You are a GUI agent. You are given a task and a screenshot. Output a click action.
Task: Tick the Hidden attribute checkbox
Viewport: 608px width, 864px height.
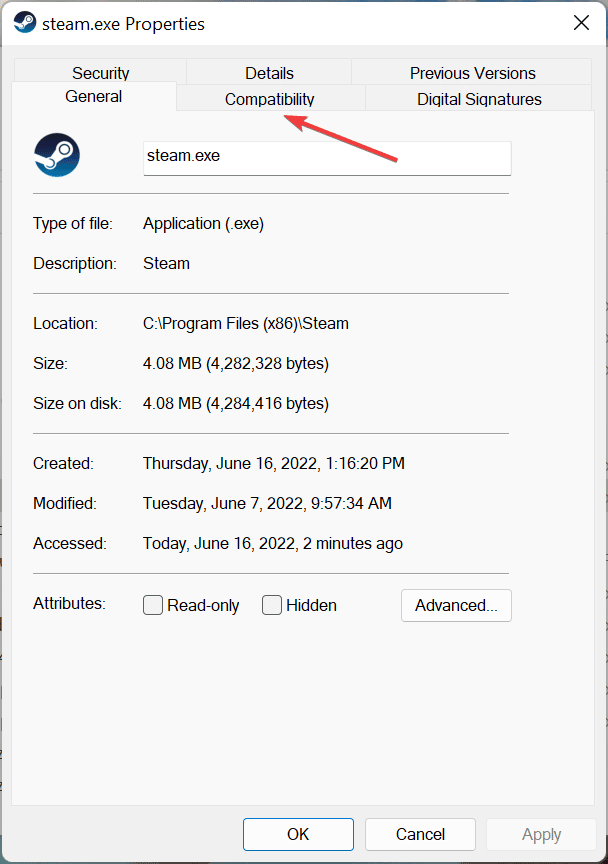(272, 604)
